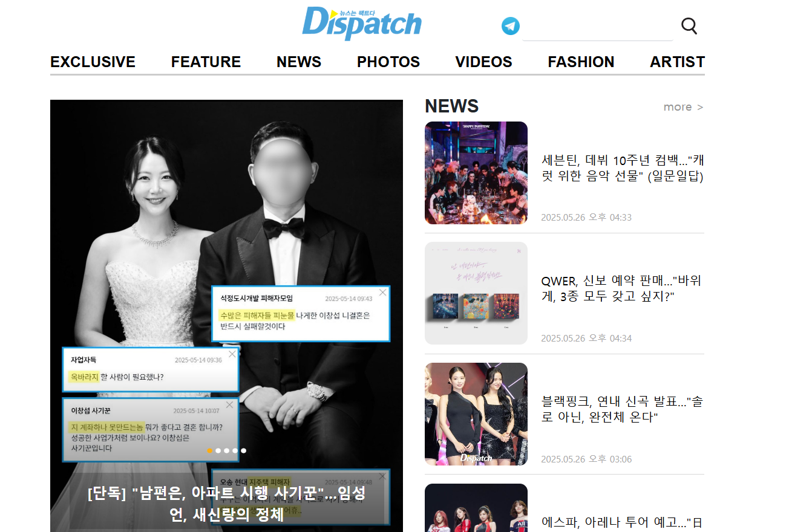Open the 에스파 아레나 투어 예고 headline
812x532 pixels.
click(x=623, y=522)
